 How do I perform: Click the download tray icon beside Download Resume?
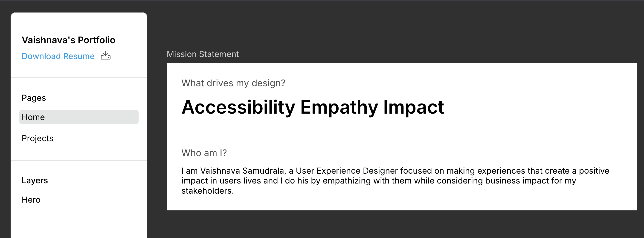105,55
